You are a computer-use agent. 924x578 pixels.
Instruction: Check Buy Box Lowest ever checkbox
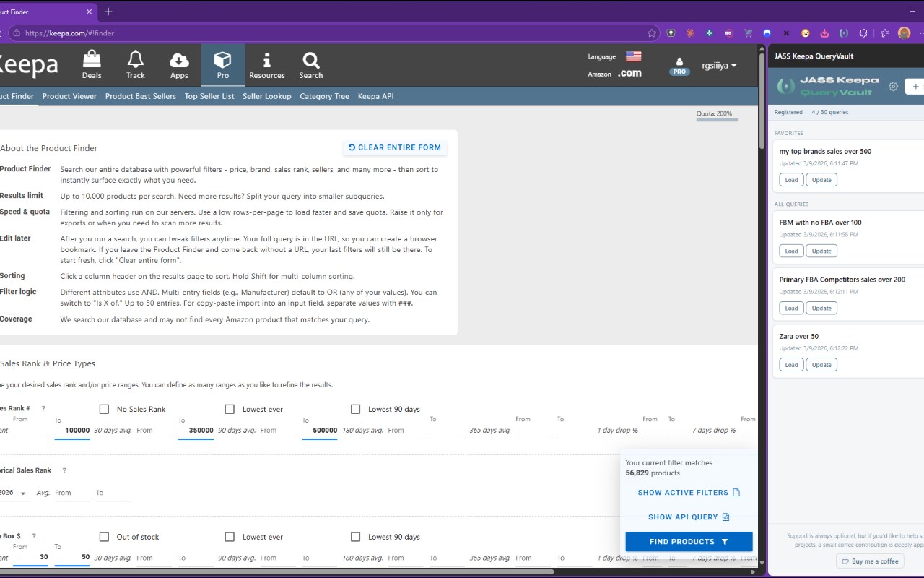click(230, 537)
